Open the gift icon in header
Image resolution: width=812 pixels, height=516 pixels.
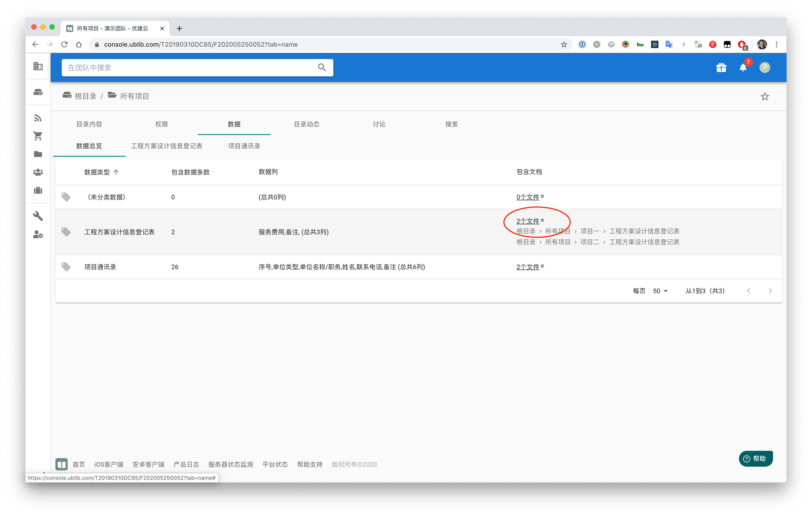[x=721, y=68]
